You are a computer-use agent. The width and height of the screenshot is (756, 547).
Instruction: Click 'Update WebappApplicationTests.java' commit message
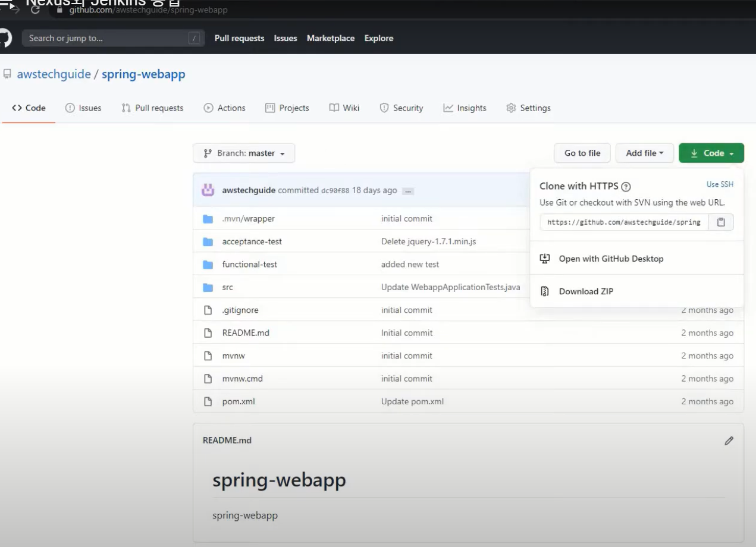(450, 287)
